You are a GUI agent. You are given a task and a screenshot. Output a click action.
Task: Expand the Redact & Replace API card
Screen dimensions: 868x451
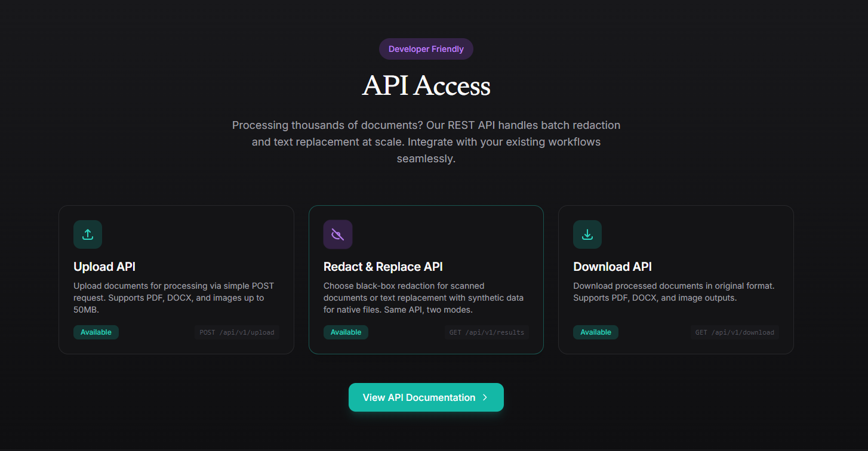(426, 279)
